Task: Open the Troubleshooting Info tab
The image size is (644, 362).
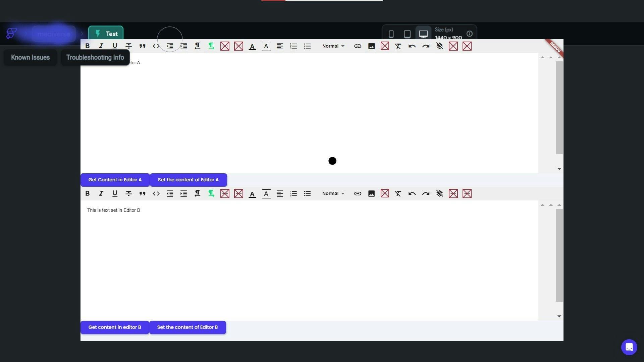Action: click(x=95, y=57)
